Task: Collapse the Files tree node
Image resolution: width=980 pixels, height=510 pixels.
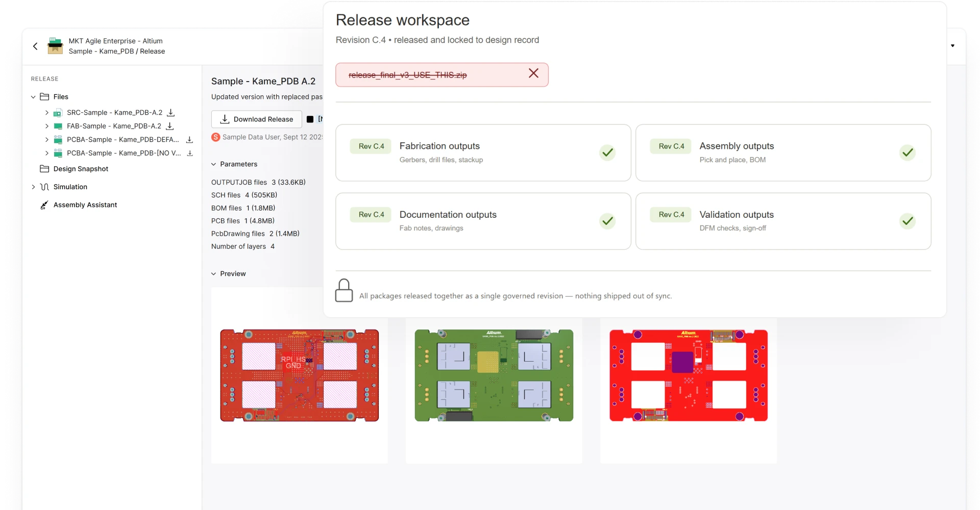Action: (x=33, y=97)
